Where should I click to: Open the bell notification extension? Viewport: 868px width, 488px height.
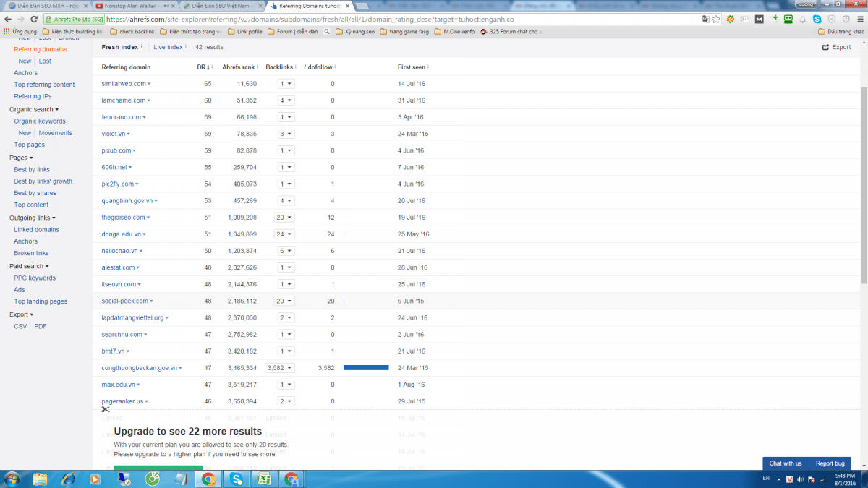pyautogui.click(x=802, y=20)
